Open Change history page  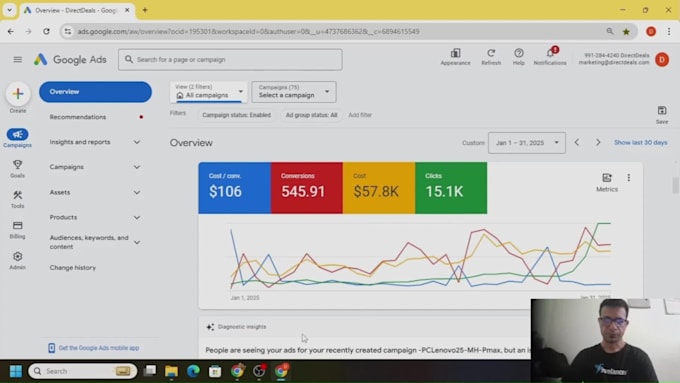[x=72, y=268]
